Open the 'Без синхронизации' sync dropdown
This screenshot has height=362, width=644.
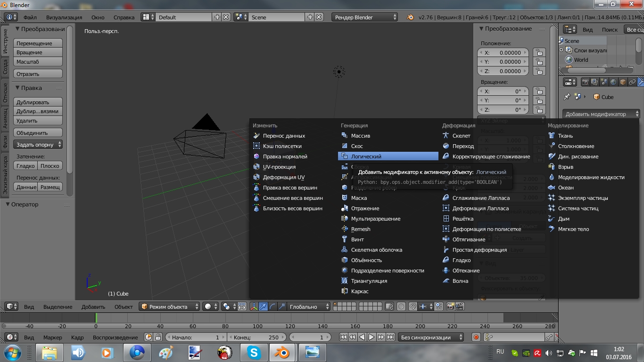coord(430,337)
